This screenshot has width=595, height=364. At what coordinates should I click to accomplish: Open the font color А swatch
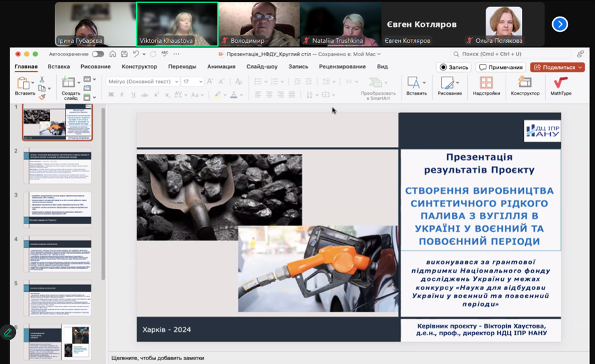coord(234,95)
